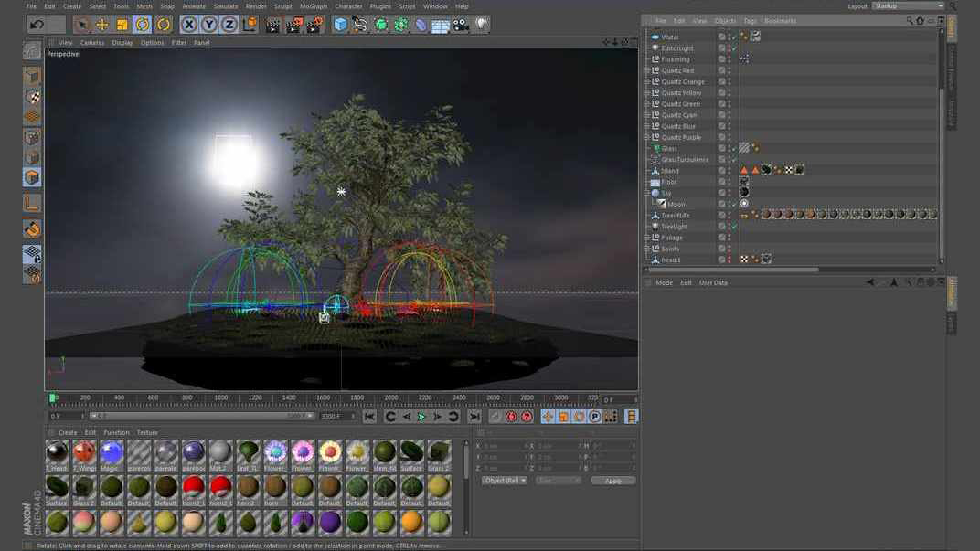Open the Layout Startup dropdown
Viewport: 980px width, 551px height.
click(908, 6)
